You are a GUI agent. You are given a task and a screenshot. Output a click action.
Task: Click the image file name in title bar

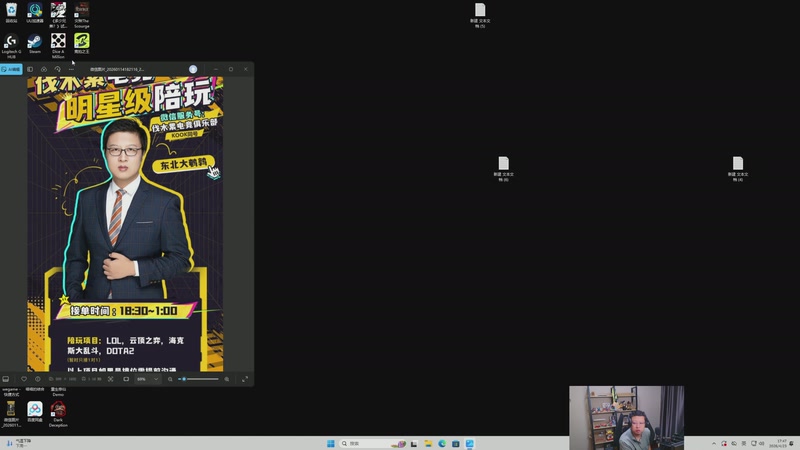117,69
